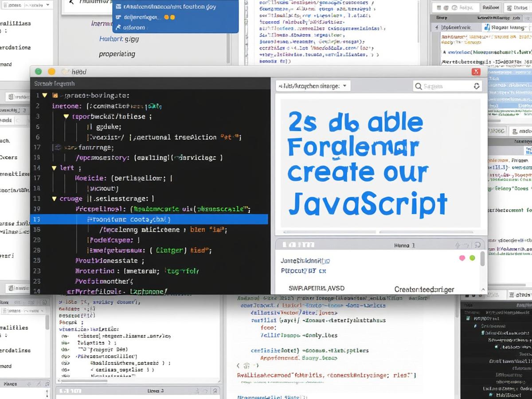The image size is (532, 399).
Task: Open the search magnifier in the browser panel
Action: click(x=419, y=86)
